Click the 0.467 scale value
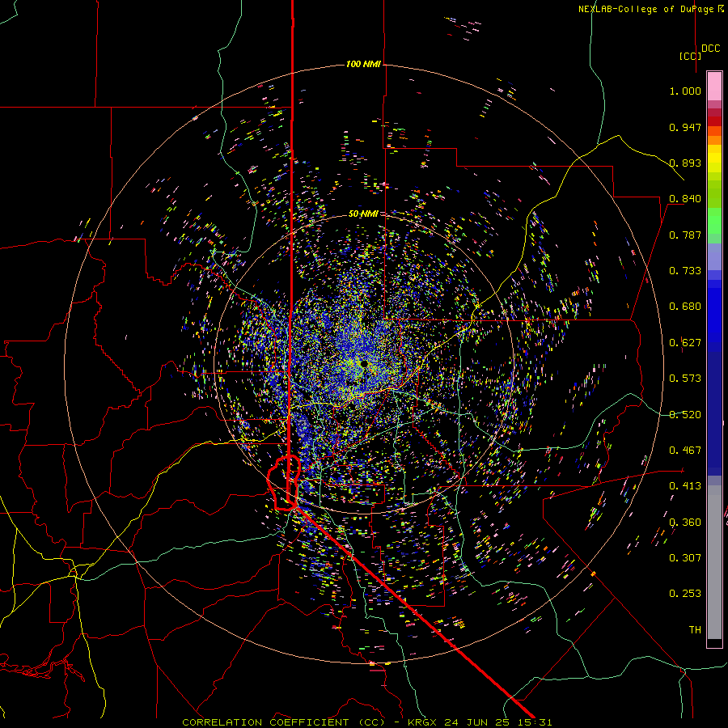Image resolution: width=728 pixels, height=728 pixels. click(685, 451)
